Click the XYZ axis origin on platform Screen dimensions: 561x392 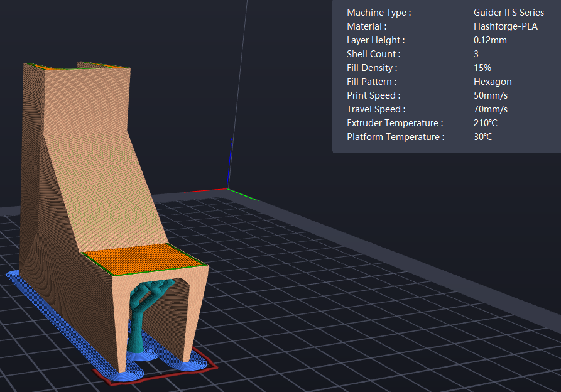point(227,188)
